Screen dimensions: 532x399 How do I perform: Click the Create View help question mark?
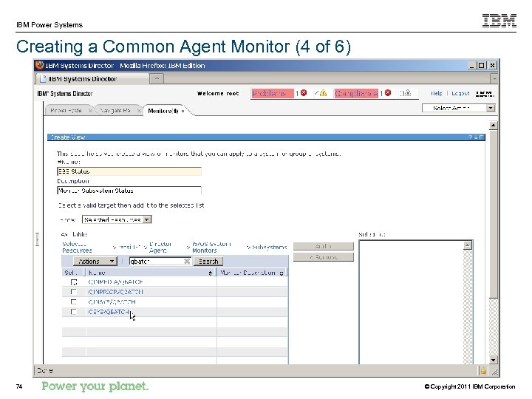click(470, 137)
